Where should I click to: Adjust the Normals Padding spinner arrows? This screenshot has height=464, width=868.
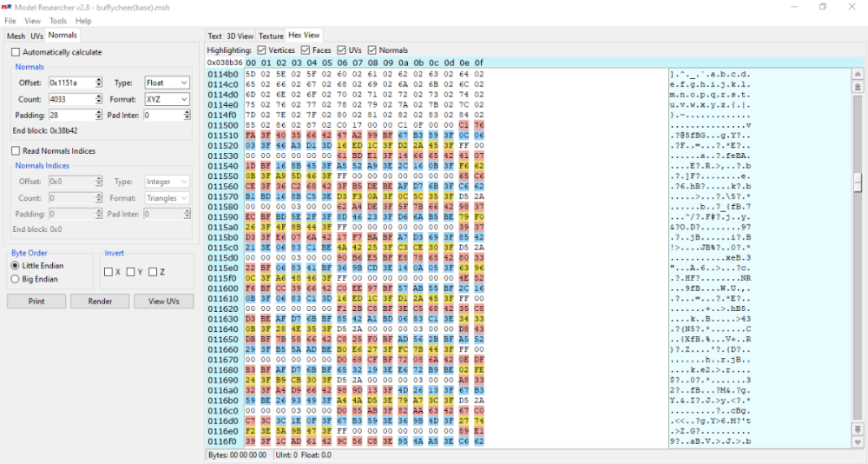[x=99, y=116]
